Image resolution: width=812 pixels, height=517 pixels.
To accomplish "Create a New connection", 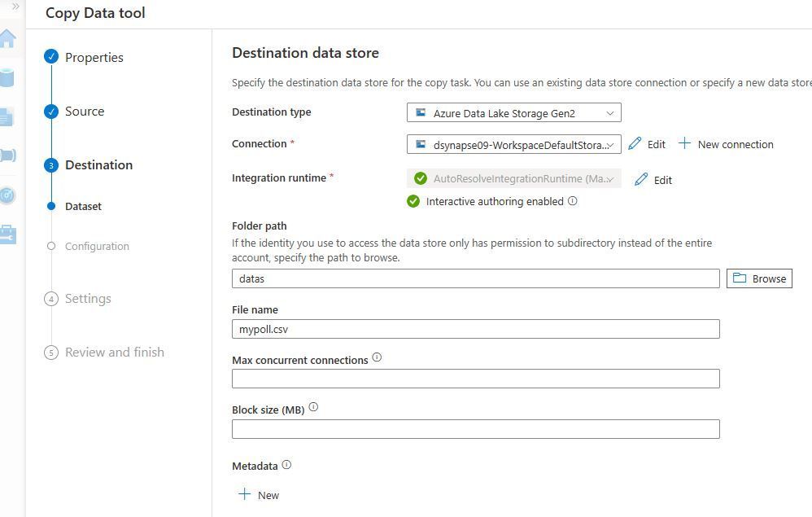I will click(726, 144).
